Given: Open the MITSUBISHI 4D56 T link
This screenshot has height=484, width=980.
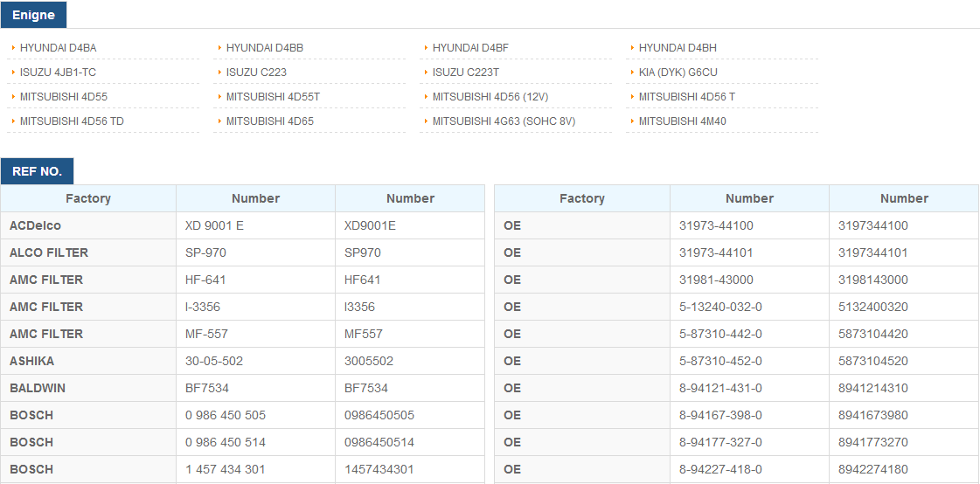Looking at the screenshot, I should coord(687,96).
